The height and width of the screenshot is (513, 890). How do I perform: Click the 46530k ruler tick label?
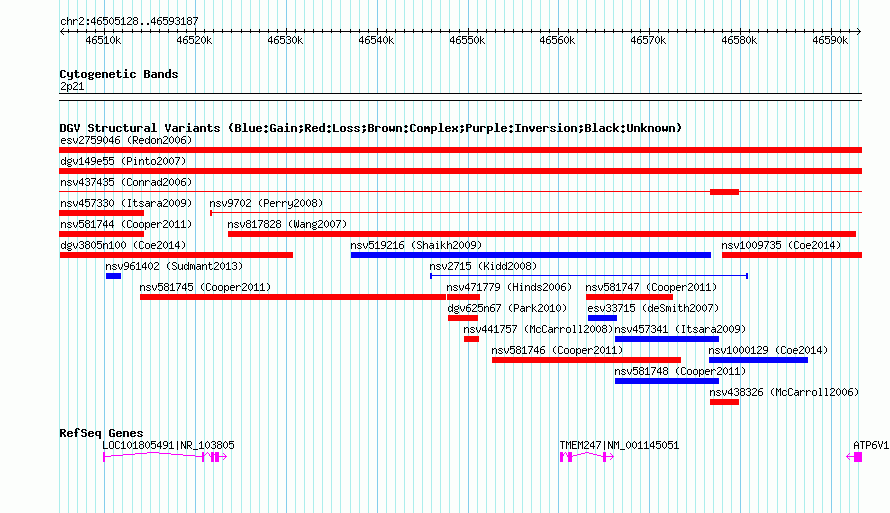pos(285,40)
